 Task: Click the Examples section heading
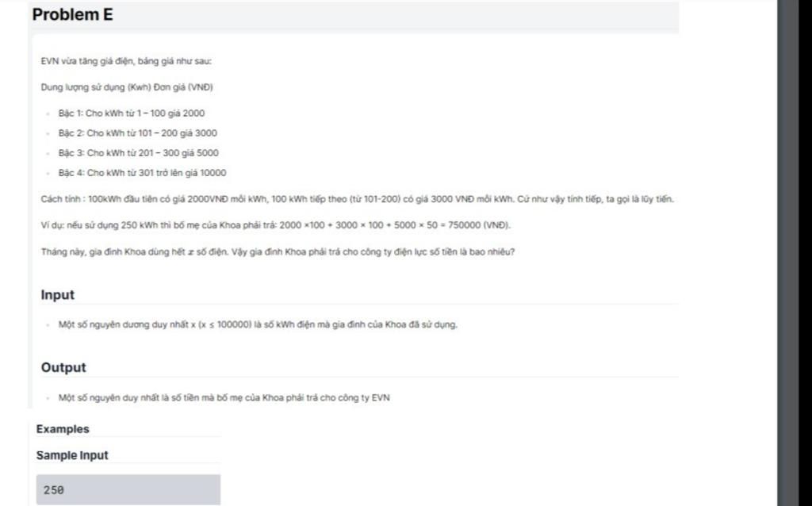63,429
